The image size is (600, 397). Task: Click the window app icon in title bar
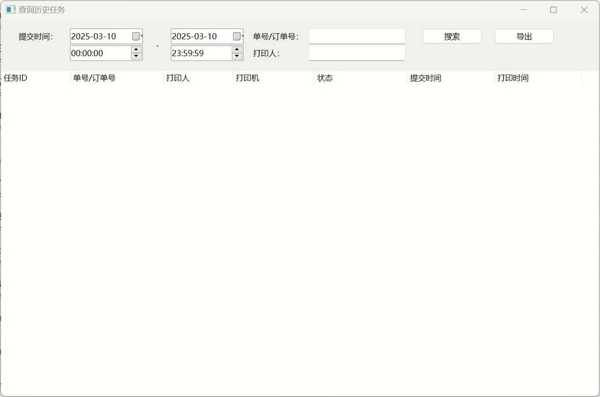[x=11, y=10]
